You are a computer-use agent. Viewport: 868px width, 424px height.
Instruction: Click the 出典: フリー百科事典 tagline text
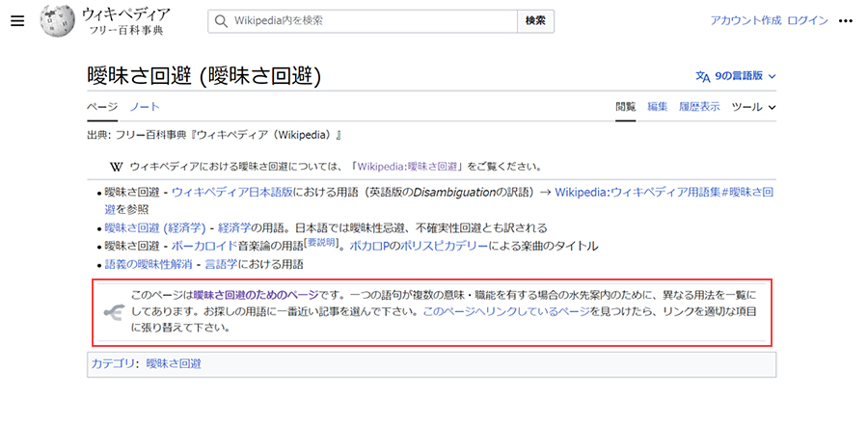point(214,135)
